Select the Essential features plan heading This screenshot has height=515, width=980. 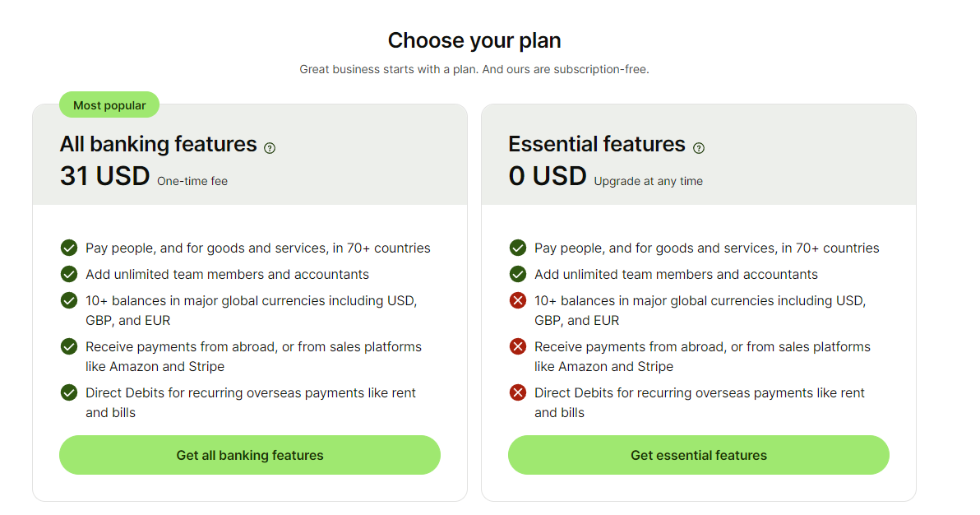597,144
